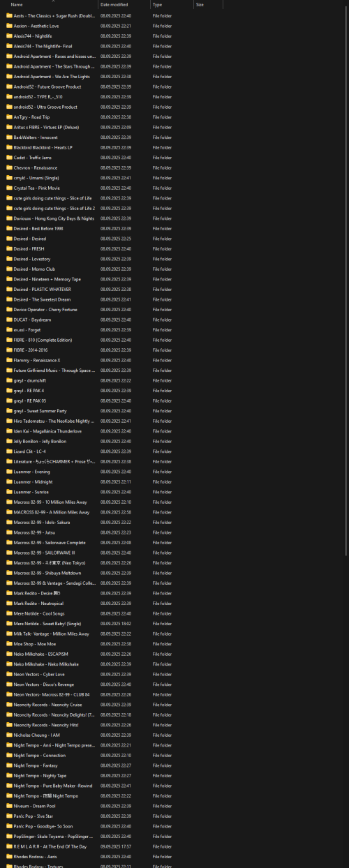Image resolution: width=349 pixels, height=868 pixels.
Task: Select folder icon of Cadet - Traffic Jams
Action: pyautogui.click(x=9, y=158)
